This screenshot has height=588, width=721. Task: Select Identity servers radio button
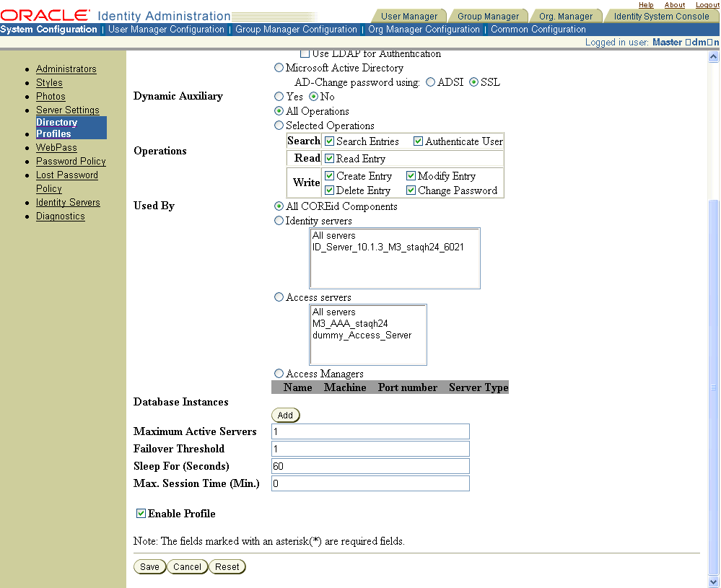[x=279, y=221]
